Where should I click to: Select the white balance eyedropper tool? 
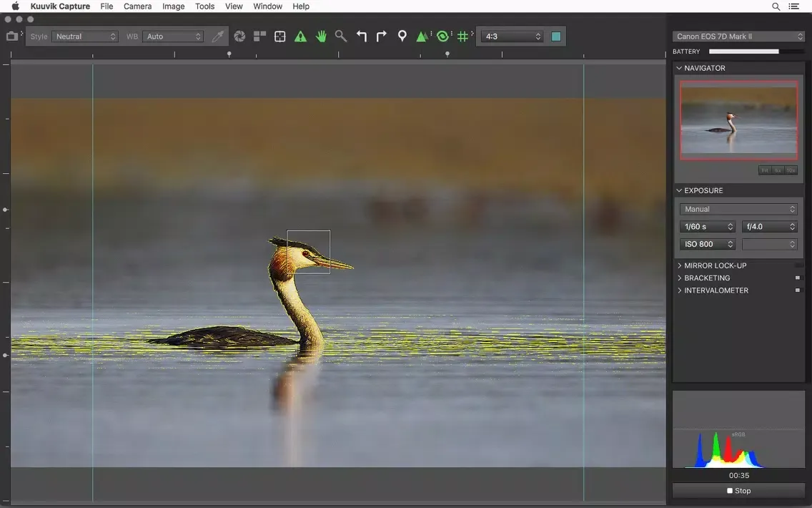coord(218,36)
